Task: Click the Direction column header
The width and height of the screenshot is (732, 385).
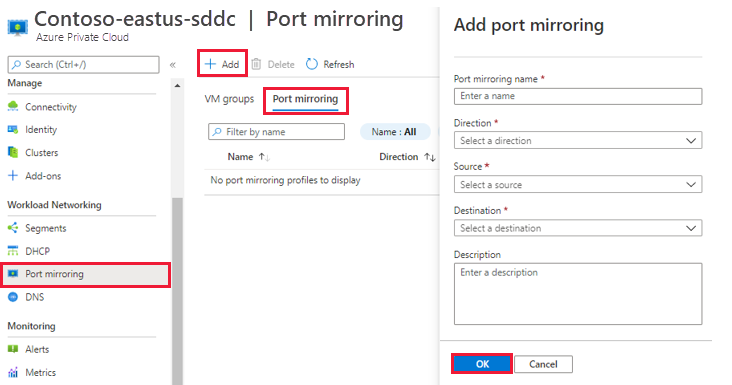Action: [399, 157]
